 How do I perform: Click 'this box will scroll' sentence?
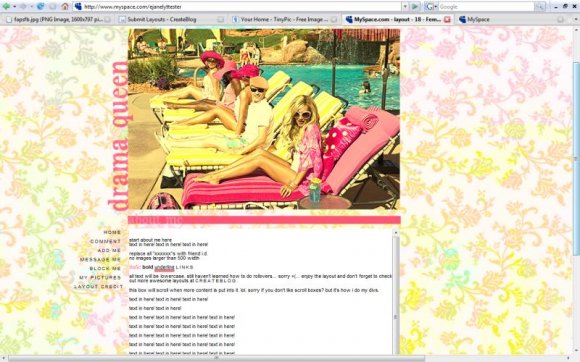(x=254, y=290)
